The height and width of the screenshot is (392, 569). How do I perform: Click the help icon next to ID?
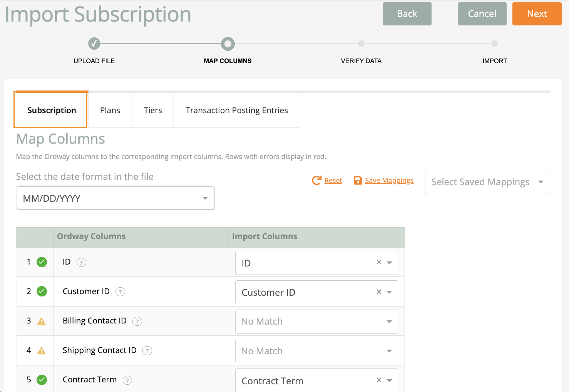pyautogui.click(x=81, y=263)
